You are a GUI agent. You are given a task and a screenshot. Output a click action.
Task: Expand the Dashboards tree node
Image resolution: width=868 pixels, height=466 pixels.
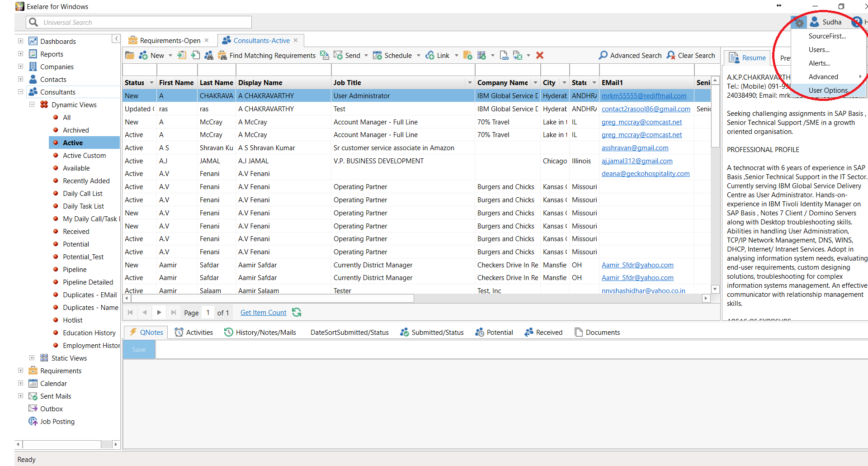click(20, 41)
